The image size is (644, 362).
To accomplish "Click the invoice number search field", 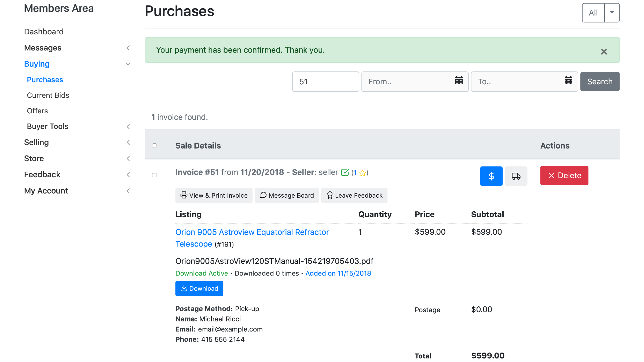I will pyautogui.click(x=325, y=82).
